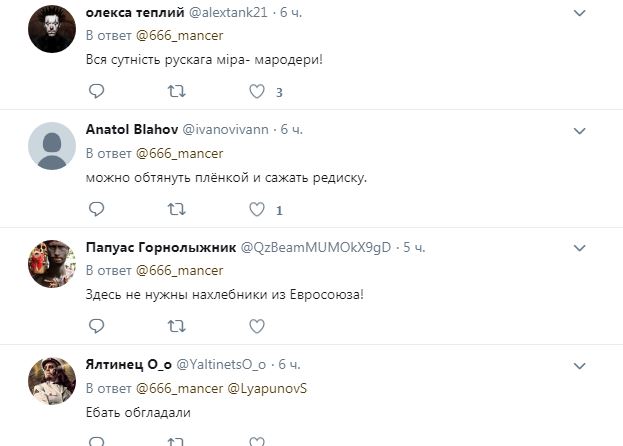Expand options menu for Папуас Горнолыжник's tweet

tap(580, 248)
